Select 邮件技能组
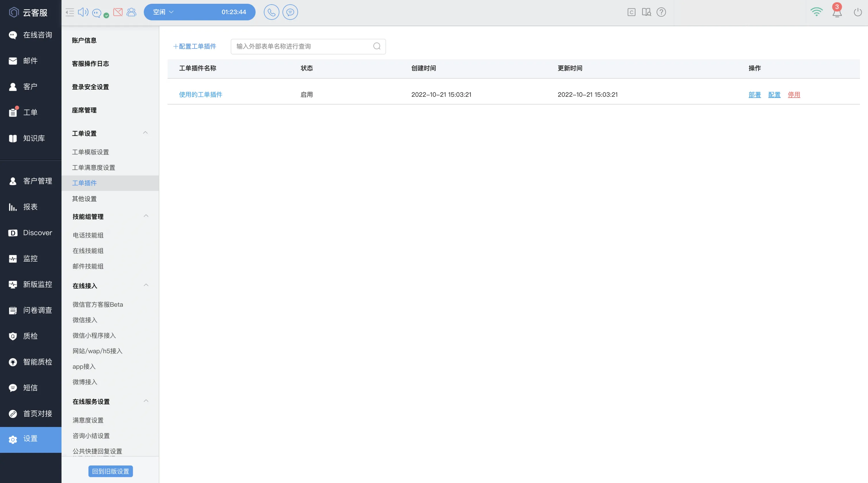The image size is (868, 483). click(88, 266)
